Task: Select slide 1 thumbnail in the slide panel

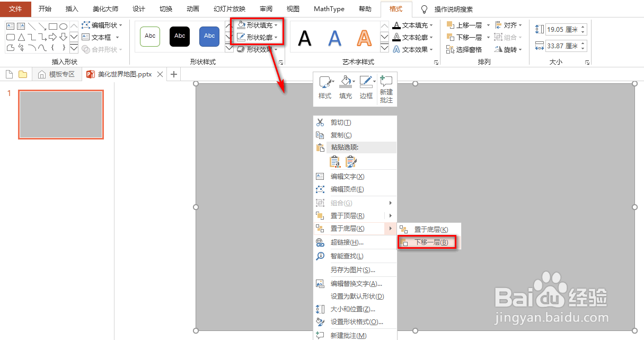Action: pos(60,114)
